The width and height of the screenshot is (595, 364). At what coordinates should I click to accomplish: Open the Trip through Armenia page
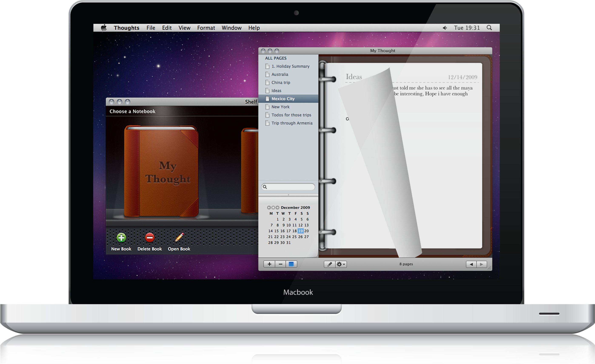click(x=288, y=123)
